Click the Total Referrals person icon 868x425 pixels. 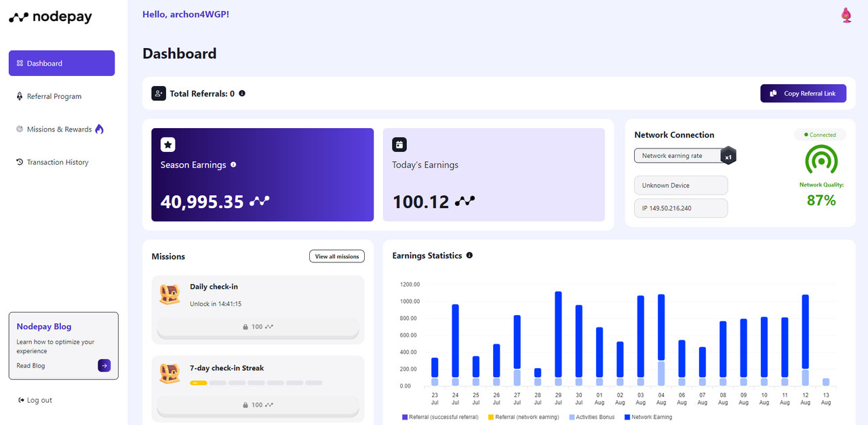tap(159, 94)
